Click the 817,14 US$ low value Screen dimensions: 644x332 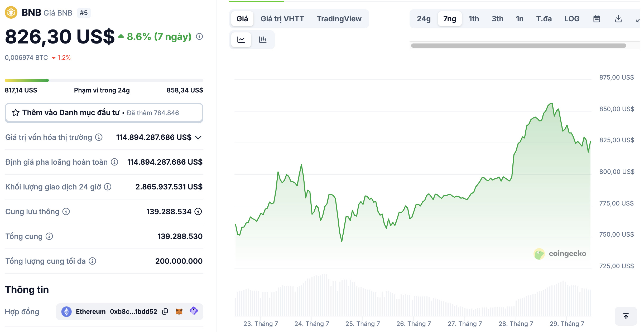(x=21, y=90)
